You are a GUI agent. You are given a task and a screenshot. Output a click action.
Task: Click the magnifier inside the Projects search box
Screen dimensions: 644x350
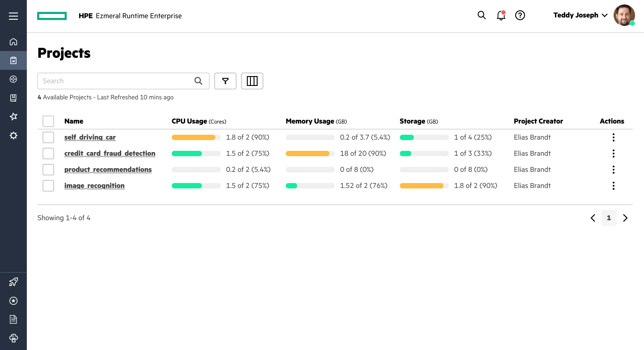coord(199,81)
